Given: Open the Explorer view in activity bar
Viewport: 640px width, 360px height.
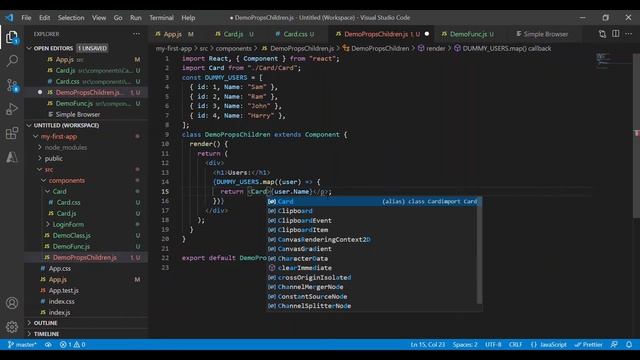Looking at the screenshot, I should point(12,37).
